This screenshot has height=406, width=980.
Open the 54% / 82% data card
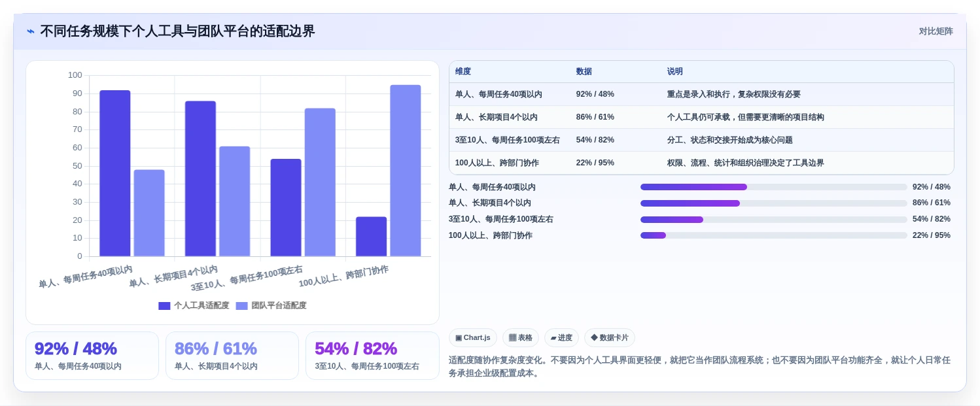click(x=372, y=356)
